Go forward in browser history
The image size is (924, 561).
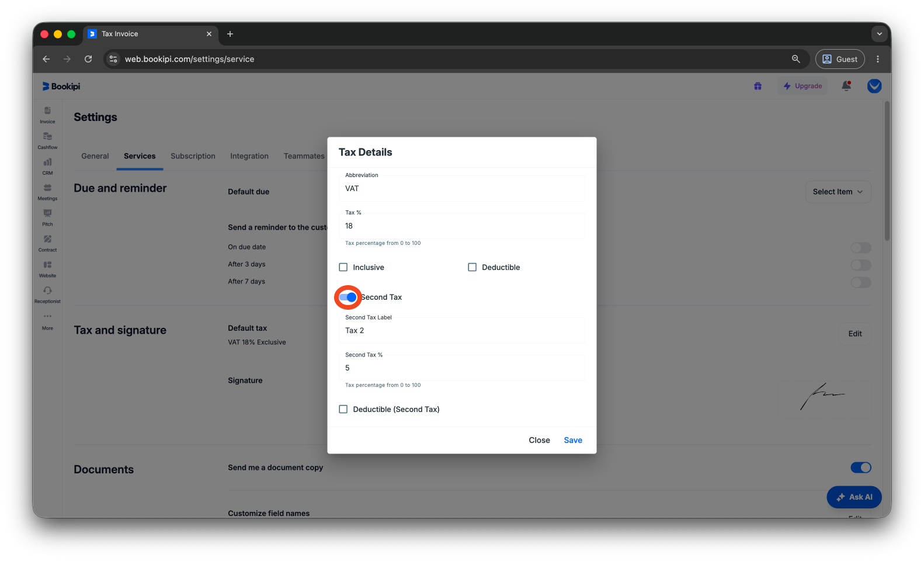coord(67,59)
